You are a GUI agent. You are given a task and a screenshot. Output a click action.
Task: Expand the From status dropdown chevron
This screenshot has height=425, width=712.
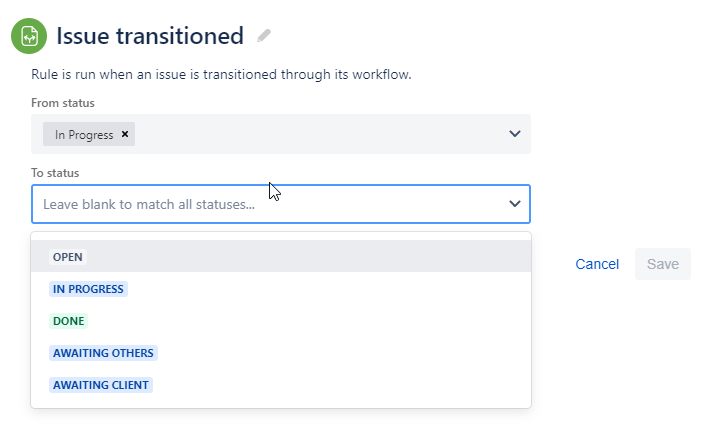(x=514, y=134)
